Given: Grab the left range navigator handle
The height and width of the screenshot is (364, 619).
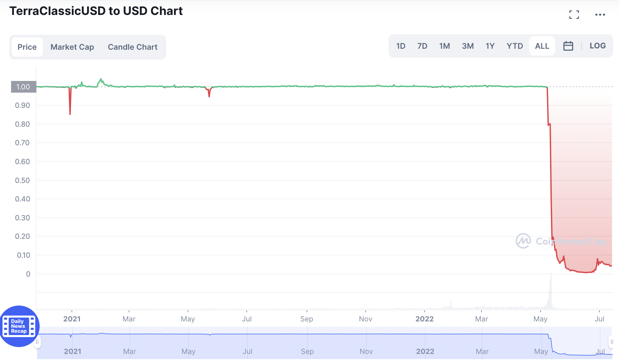Looking at the screenshot, I should tap(37, 342).
